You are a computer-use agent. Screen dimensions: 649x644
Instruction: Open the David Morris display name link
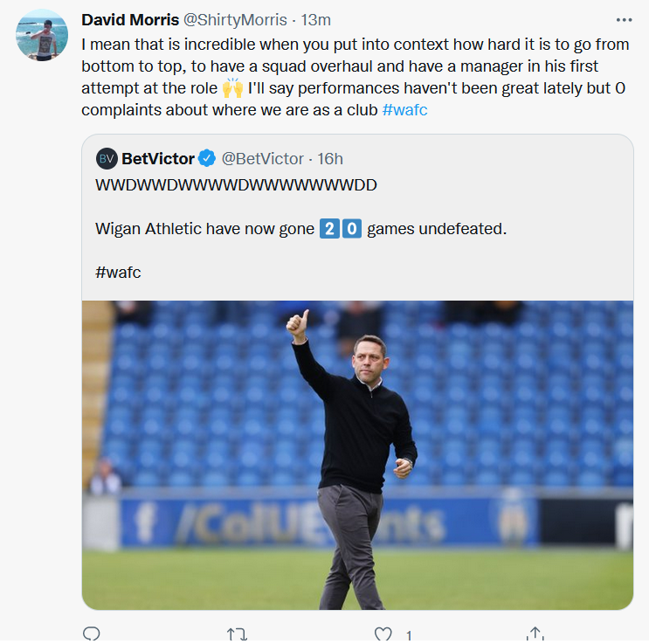tap(131, 19)
